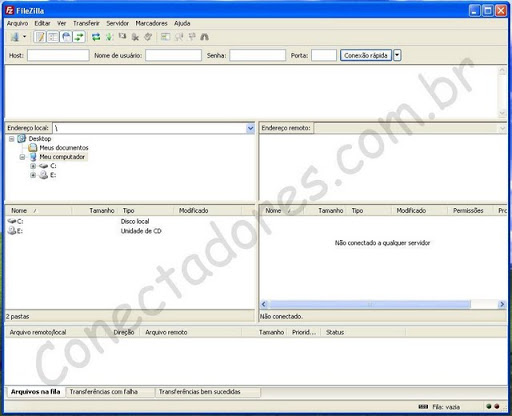Open the Ajuda menu
This screenshot has width=512, height=416.
(182, 23)
